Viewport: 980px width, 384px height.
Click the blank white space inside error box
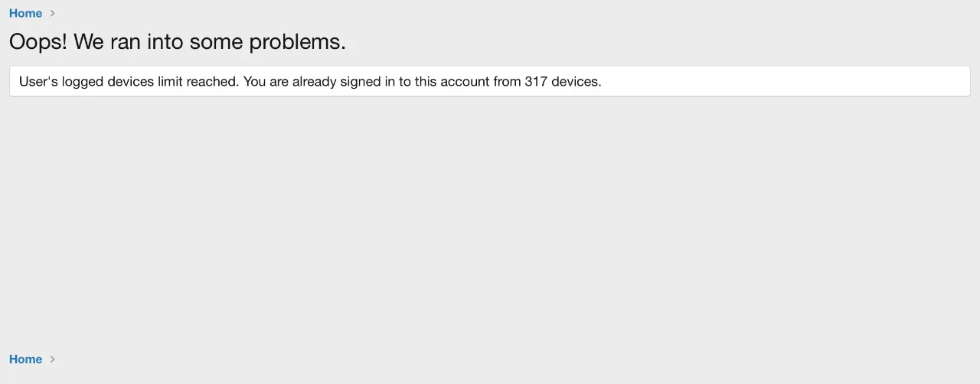[781, 81]
